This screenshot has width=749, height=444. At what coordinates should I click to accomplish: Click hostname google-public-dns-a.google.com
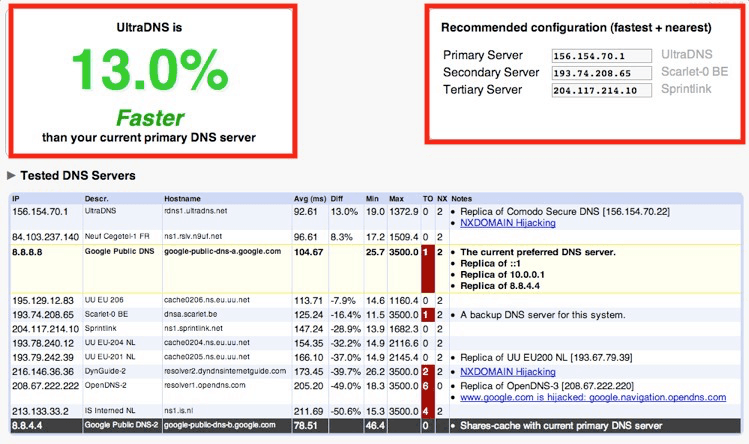(223, 251)
